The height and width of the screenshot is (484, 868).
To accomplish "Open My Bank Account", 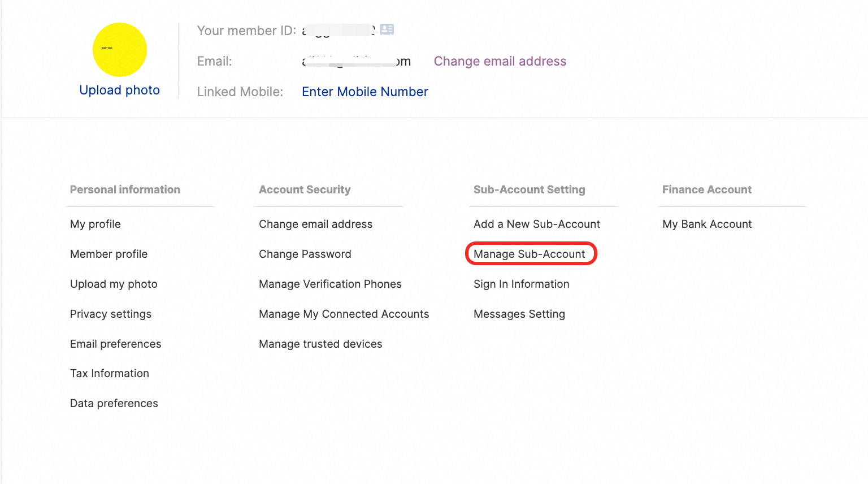I will (x=707, y=224).
